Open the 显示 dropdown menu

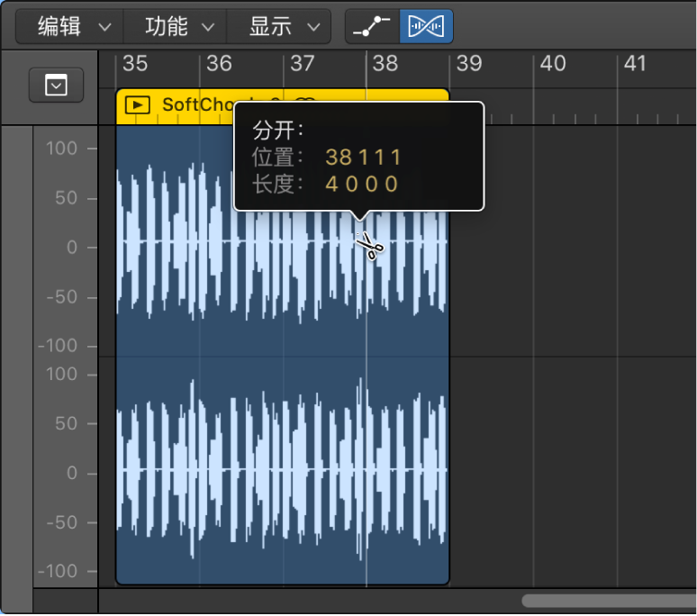point(283,27)
